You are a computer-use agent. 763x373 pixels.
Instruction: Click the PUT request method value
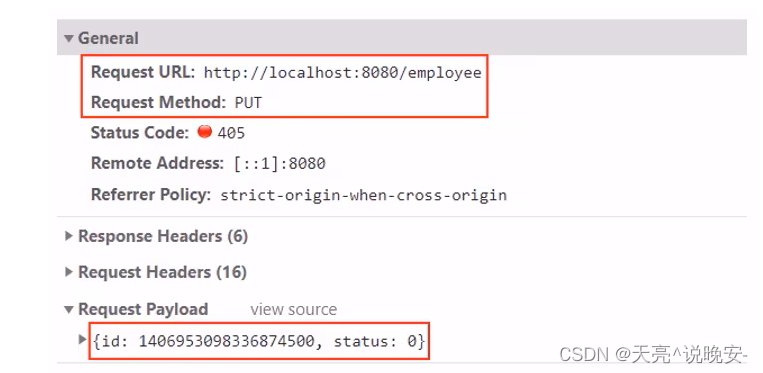pos(248,103)
